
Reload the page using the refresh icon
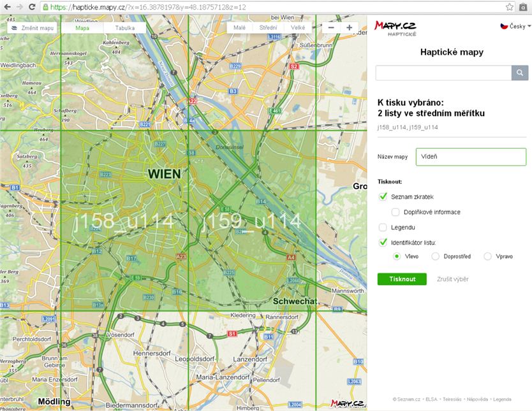point(33,6)
